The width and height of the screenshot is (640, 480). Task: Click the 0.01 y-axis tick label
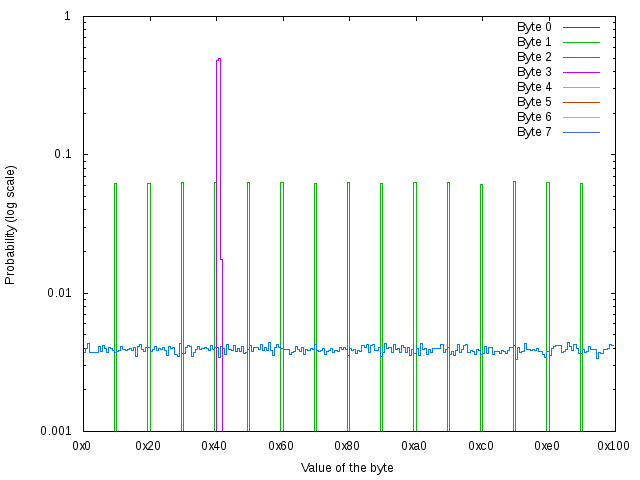coord(58,293)
